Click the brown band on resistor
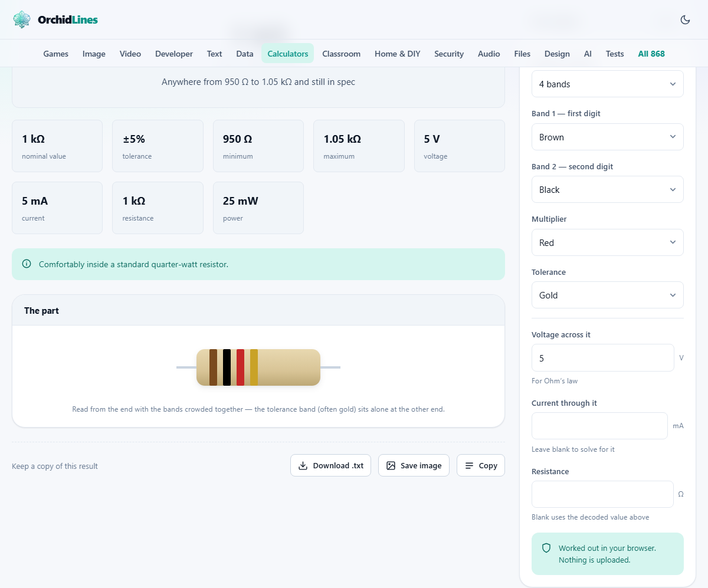This screenshot has width=708, height=588. pos(213,367)
